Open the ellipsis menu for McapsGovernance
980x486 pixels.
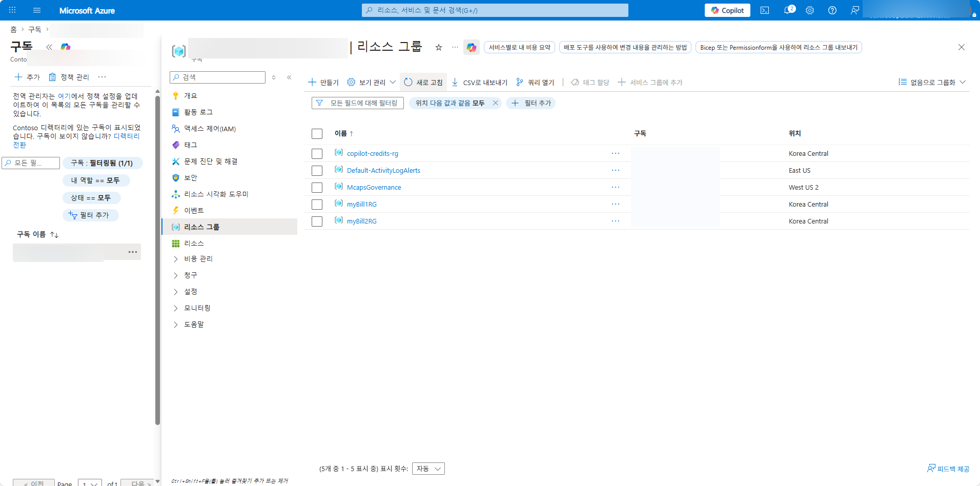pyautogui.click(x=616, y=187)
